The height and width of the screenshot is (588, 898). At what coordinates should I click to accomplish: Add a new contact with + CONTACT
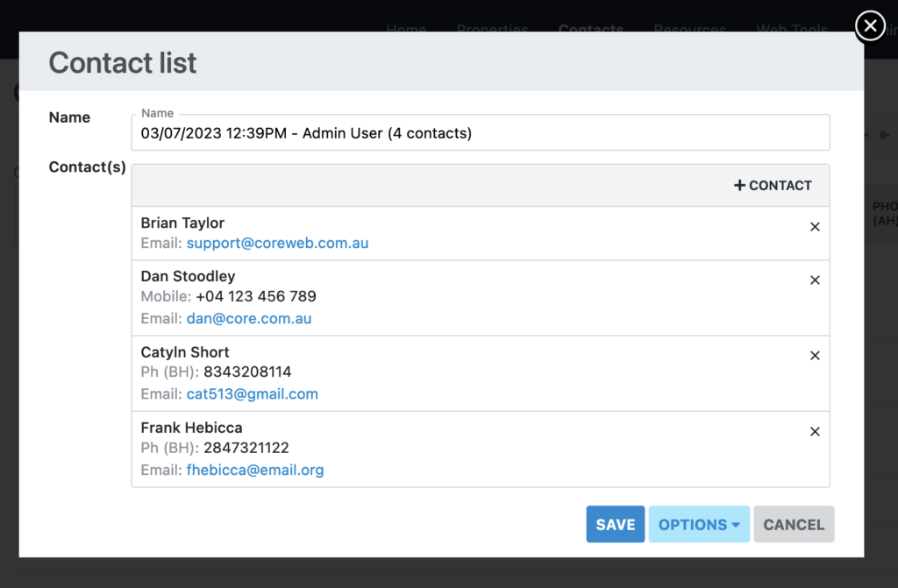[x=773, y=186]
